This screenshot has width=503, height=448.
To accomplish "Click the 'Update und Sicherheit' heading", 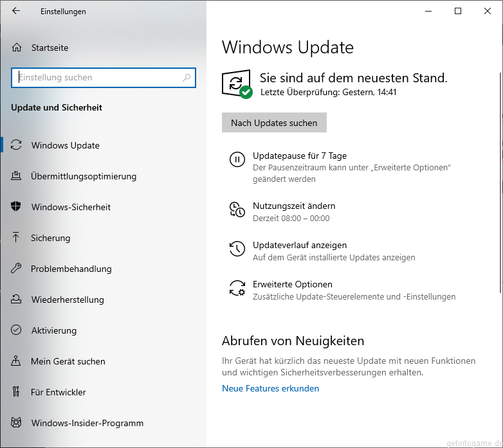I will (x=57, y=108).
